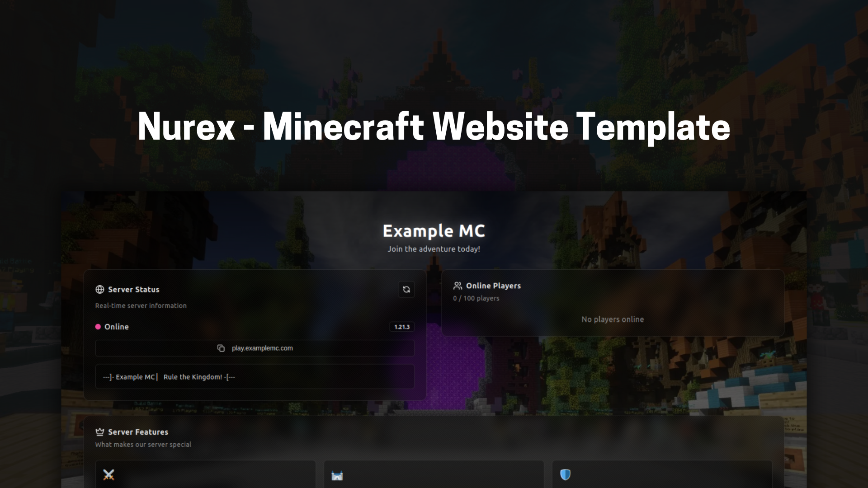Click the copy icon next to play.examplemc.com

[222, 348]
